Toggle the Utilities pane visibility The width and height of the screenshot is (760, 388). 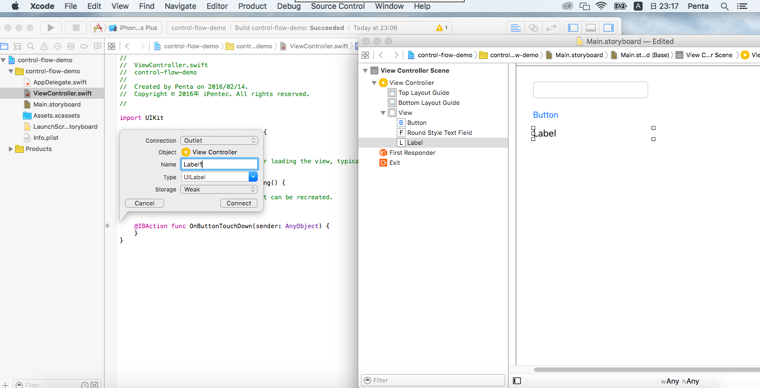click(608, 28)
